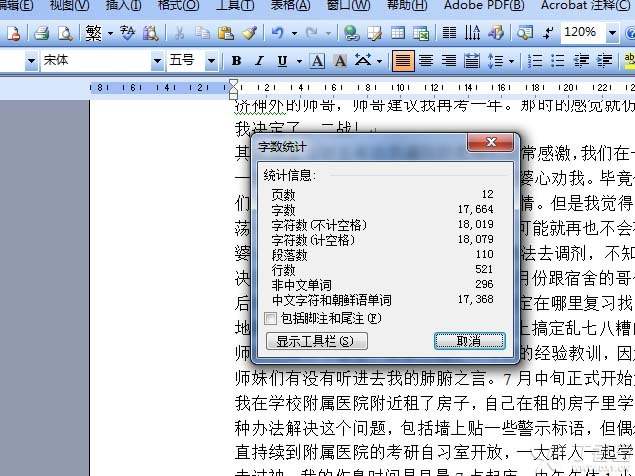
Task: Click the character shading icon
Action: coord(339,61)
